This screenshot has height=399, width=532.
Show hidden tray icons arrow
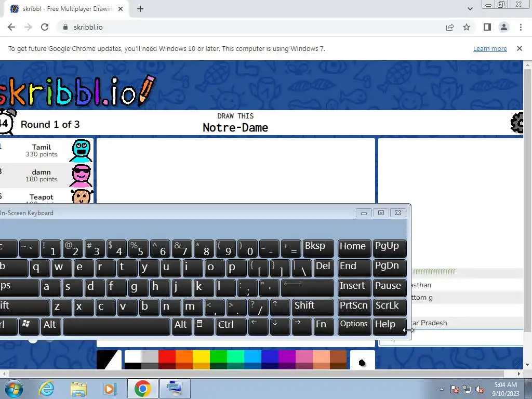coord(442,390)
